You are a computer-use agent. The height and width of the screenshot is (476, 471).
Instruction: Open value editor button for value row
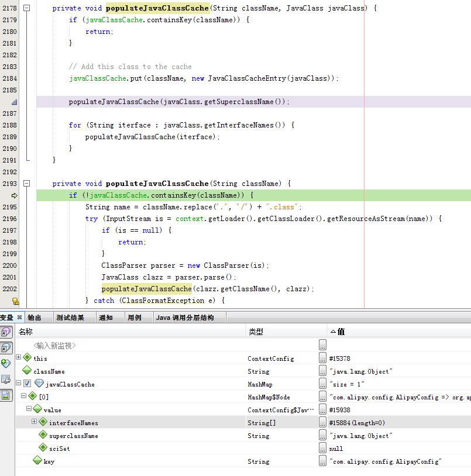point(322,409)
